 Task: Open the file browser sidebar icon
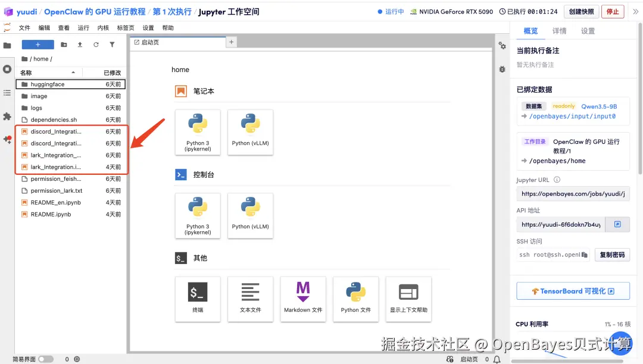click(7, 45)
